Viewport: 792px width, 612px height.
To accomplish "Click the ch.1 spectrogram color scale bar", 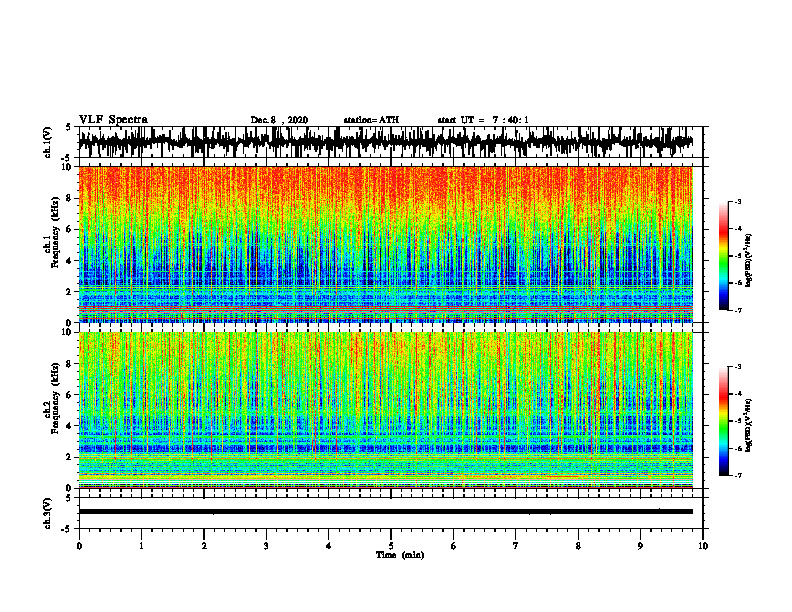I will click(x=724, y=256).
